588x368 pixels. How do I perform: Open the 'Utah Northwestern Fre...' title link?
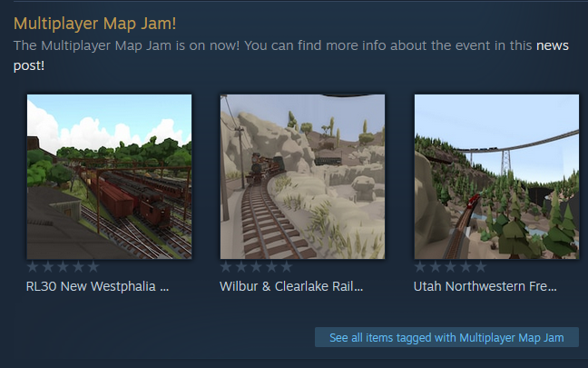click(x=485, y=286)
